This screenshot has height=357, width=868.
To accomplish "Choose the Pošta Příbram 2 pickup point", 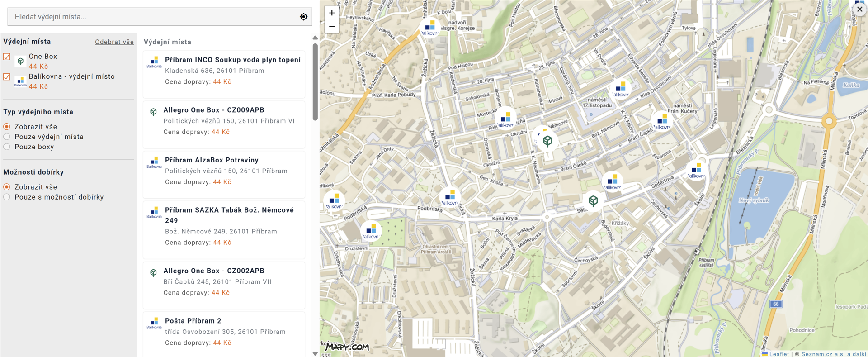I will 193,321.
